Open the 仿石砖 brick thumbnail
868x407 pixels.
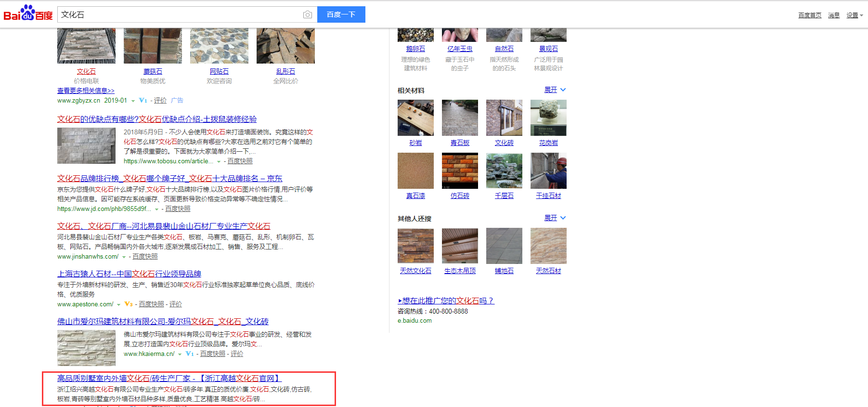(460, 171)
